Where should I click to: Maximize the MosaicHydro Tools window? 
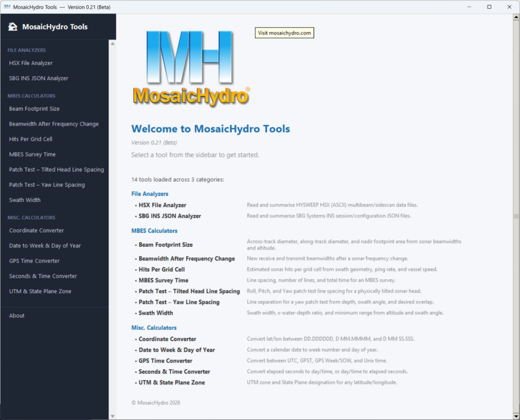pyautogui.click(x=489, y=7)
